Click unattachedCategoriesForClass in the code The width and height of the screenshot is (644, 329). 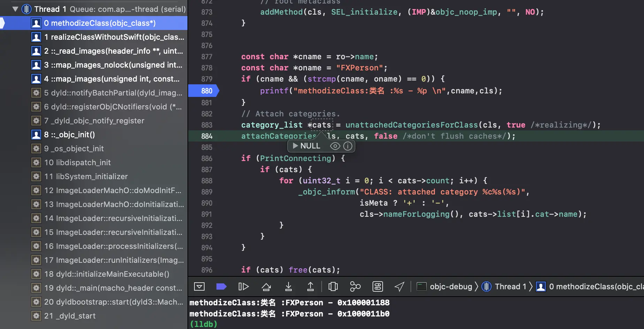[x=412, y=125]
